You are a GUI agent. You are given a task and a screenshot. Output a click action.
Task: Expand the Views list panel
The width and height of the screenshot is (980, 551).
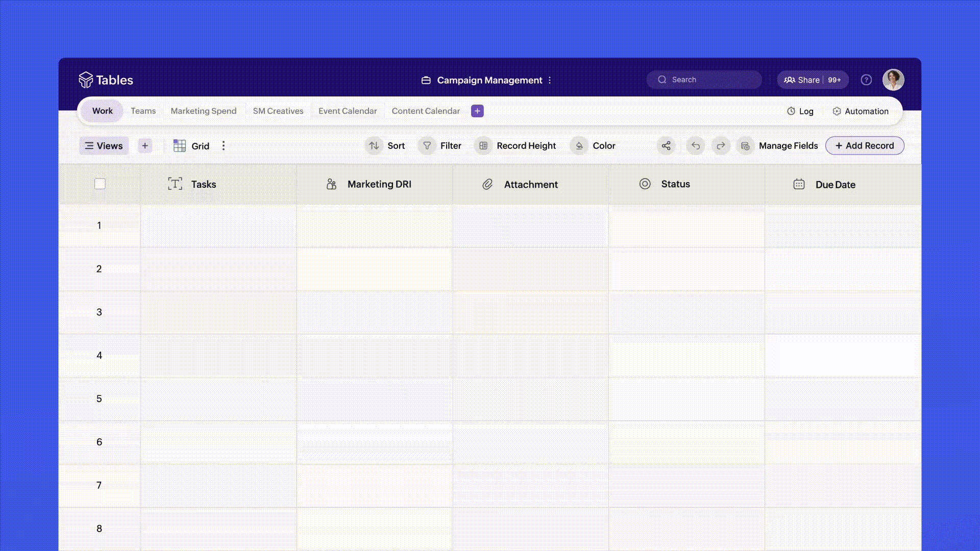pyautogui.click(x=104, y=146)
